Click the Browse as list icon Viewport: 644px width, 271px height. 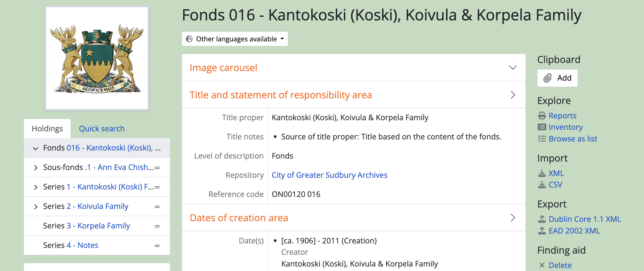click(x=542, y=139)
